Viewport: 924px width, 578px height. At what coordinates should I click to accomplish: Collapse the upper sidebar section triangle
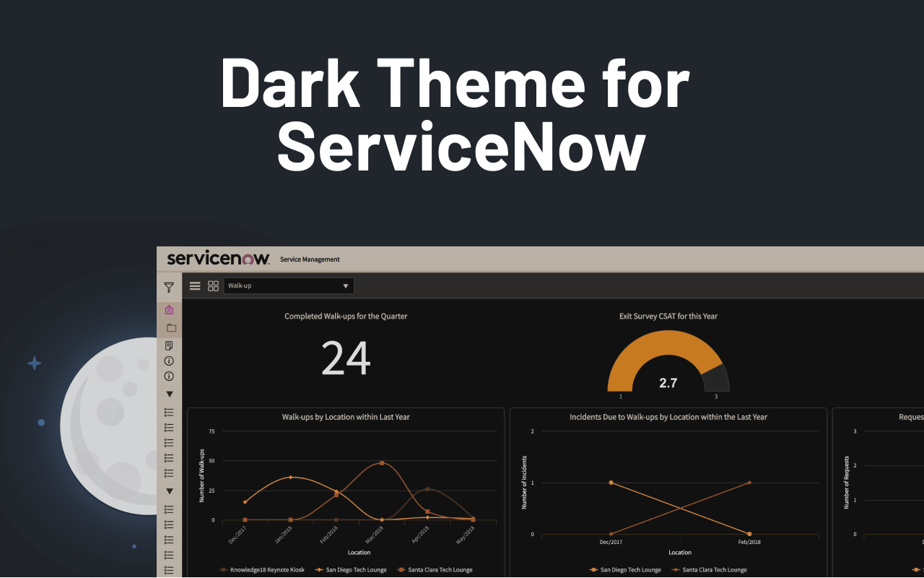(x=170, y=394)
